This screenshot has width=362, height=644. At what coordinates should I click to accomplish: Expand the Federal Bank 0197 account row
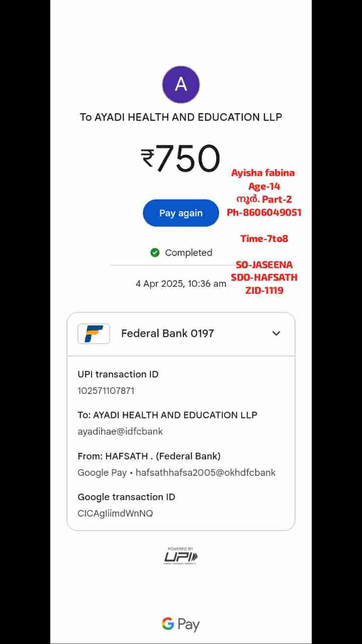[x=181, y=334]
